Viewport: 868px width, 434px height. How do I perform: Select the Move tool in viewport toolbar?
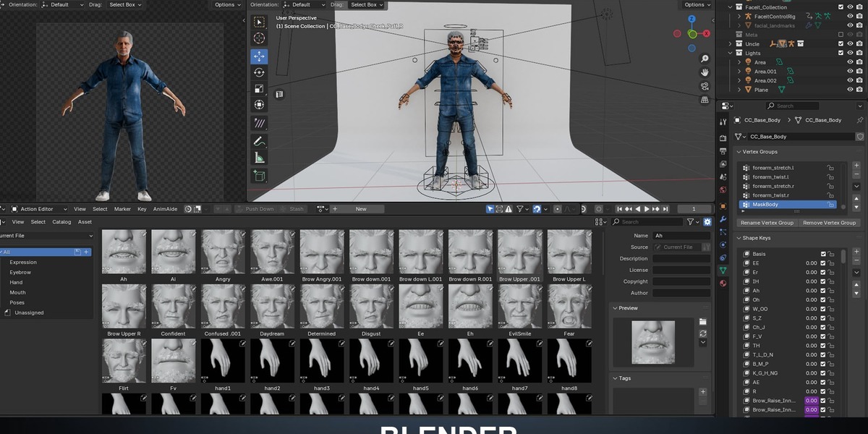tap(259, 56)
